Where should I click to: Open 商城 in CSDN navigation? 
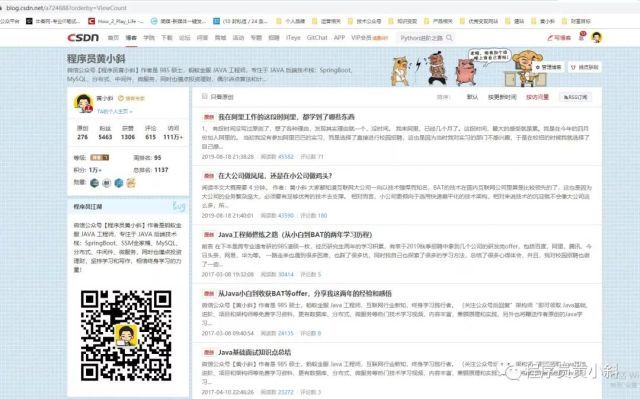220,38
